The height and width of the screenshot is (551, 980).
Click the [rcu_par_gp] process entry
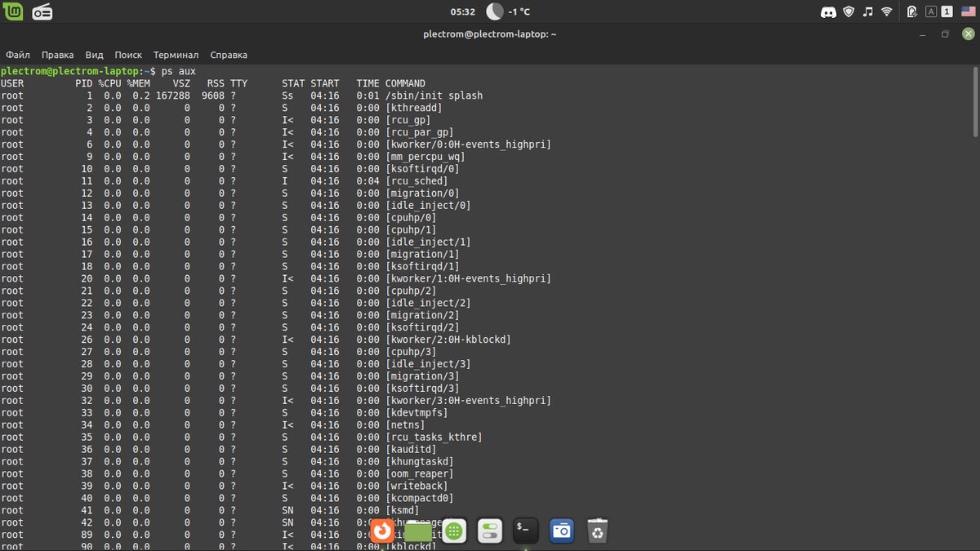pyautogui.click(x=420, y=132)
